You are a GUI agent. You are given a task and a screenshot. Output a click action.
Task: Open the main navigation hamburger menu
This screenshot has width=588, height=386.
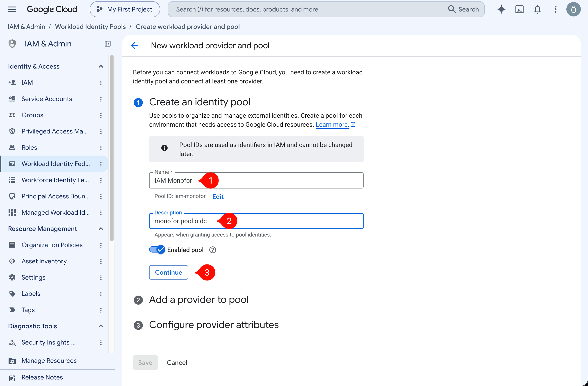click(12, 9)
